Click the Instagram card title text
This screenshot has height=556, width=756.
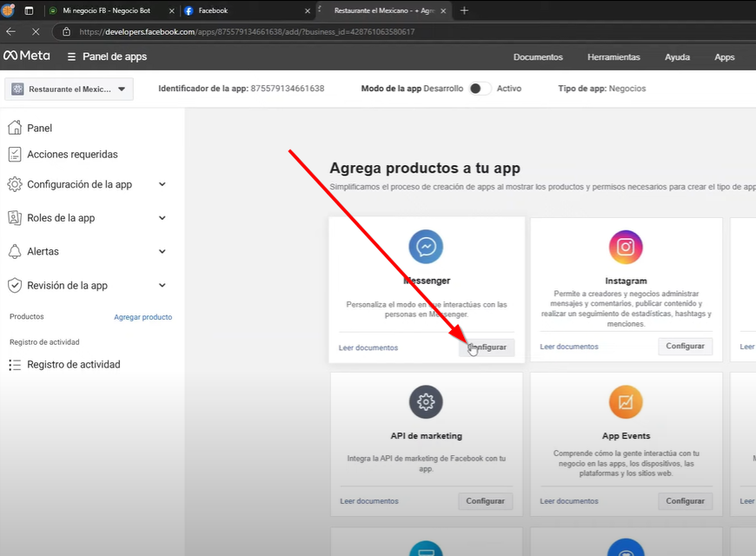pyautogui.click(x=626, y=281)
